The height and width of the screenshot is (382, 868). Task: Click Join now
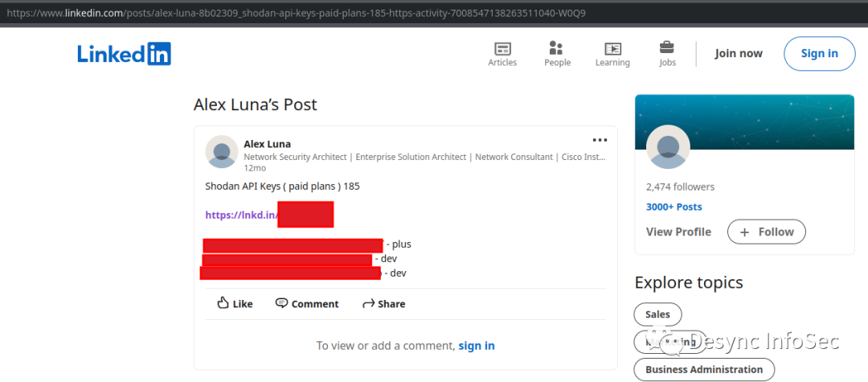(x=738, y=54)
